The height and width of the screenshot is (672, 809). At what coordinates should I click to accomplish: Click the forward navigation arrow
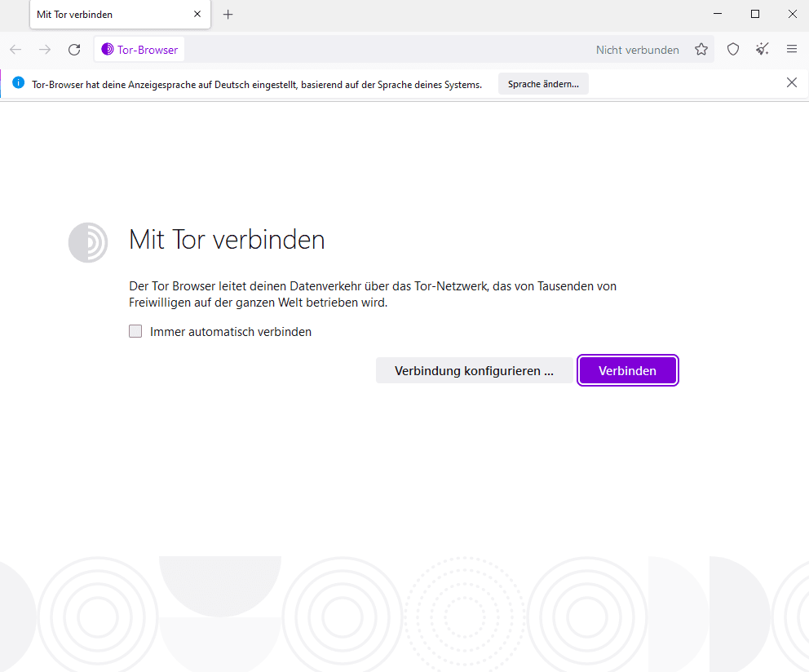click(x=45, y=50)
